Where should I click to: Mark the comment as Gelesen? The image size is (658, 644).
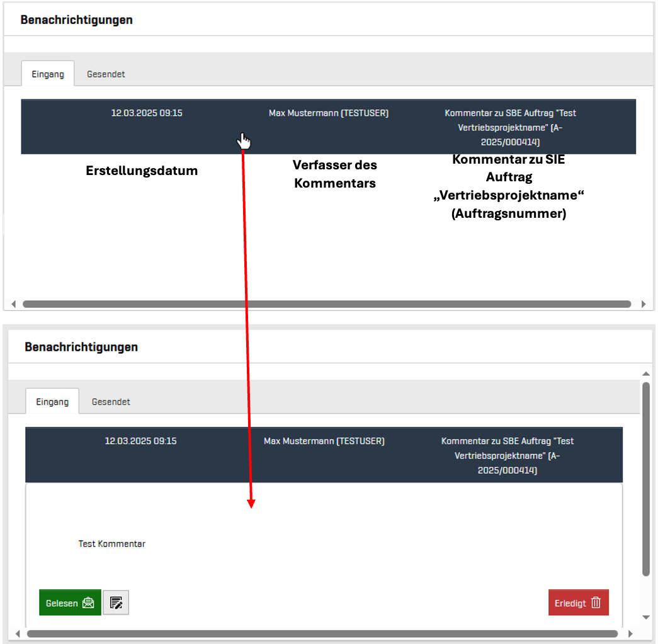[69, 602]
